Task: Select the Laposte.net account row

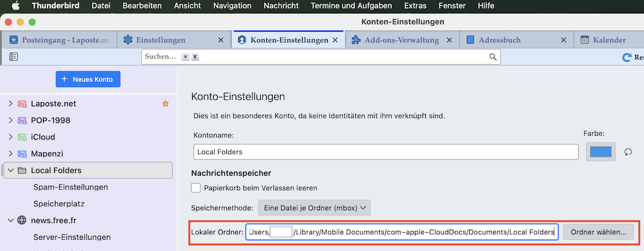Action: pyautogui.click(x=88, y=104)
